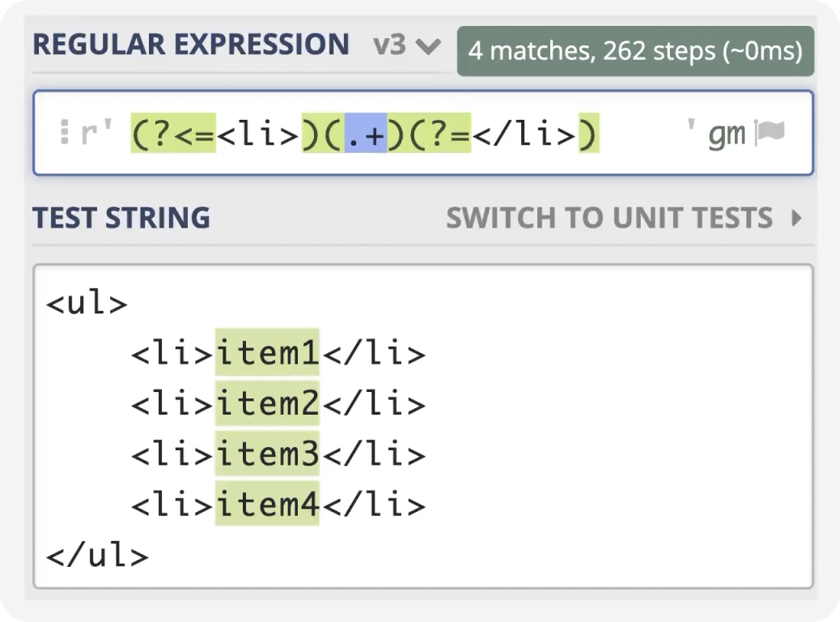This screenshot has height=622, width=840.
Task: Click the TEST STRING section heading
Action: click(x=121, y=218)
